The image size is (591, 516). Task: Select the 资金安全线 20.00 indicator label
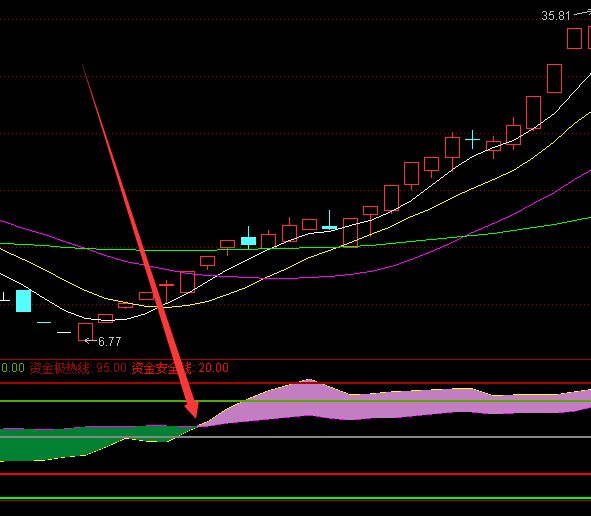point(180,368)
